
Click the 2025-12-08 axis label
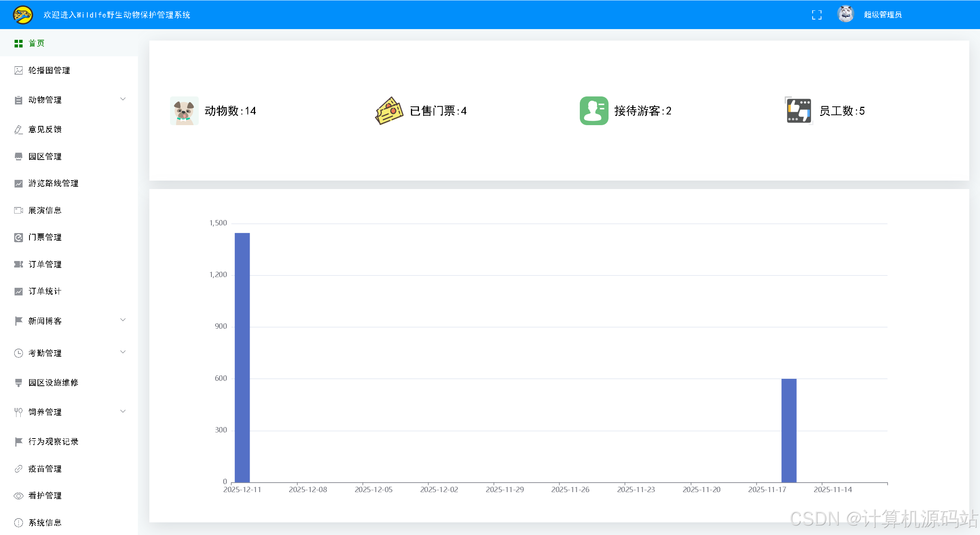click(308, 489)
